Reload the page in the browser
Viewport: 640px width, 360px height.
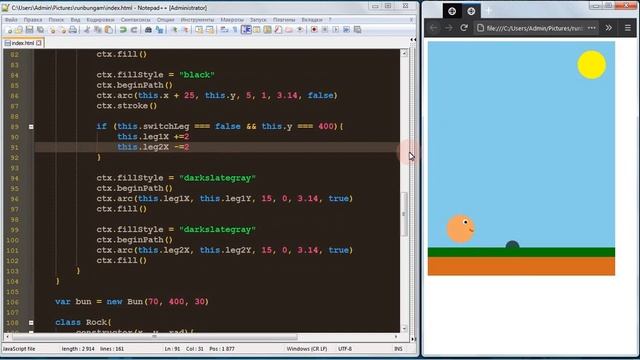(464, 28)
